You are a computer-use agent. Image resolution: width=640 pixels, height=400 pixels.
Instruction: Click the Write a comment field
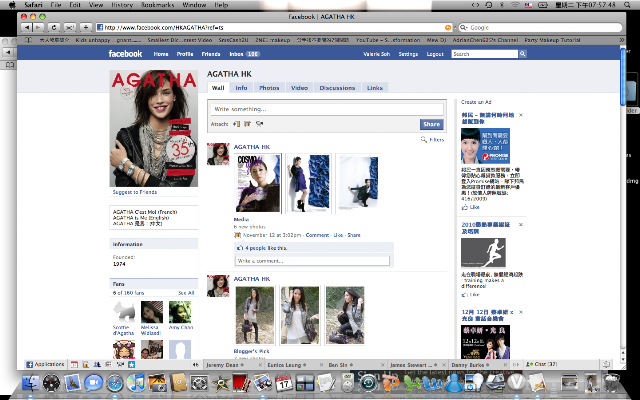click(312, 261)
